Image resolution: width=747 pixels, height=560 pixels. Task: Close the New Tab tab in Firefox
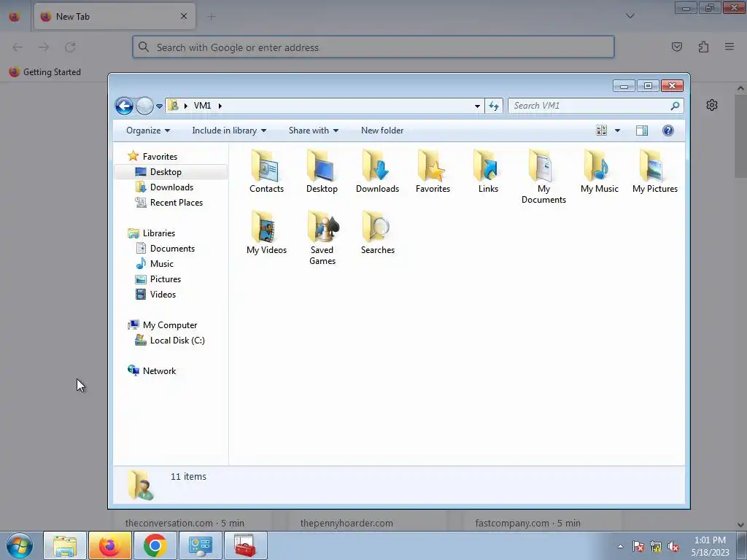(x=184, y=16)
